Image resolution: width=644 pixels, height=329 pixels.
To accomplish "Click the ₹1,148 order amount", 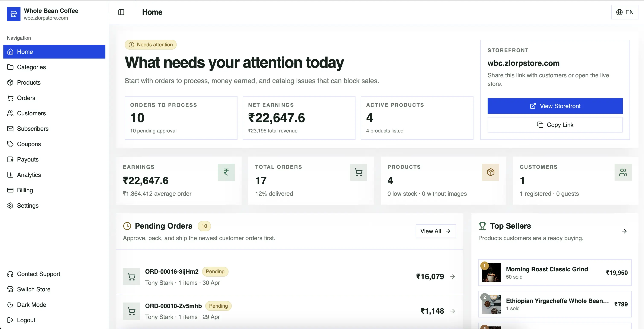I will coord(432,311).
